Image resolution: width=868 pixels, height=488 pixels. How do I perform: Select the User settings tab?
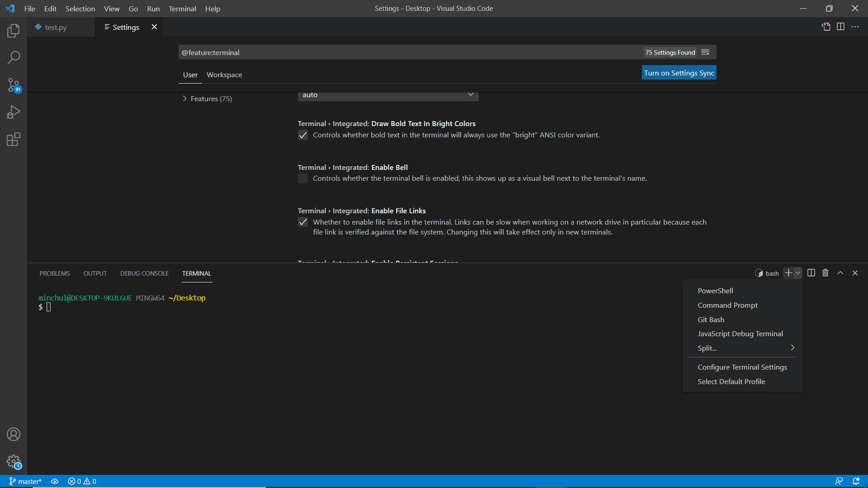(x=190, y=75)
